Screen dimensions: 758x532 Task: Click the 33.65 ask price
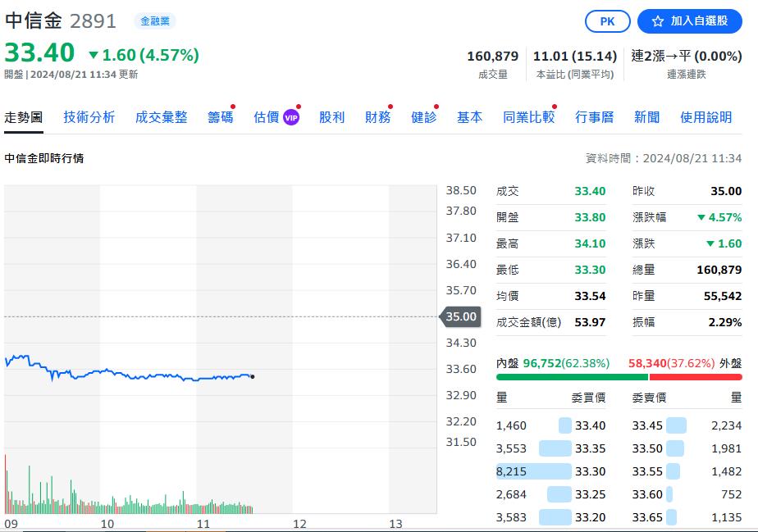click(x=647, y=517)
